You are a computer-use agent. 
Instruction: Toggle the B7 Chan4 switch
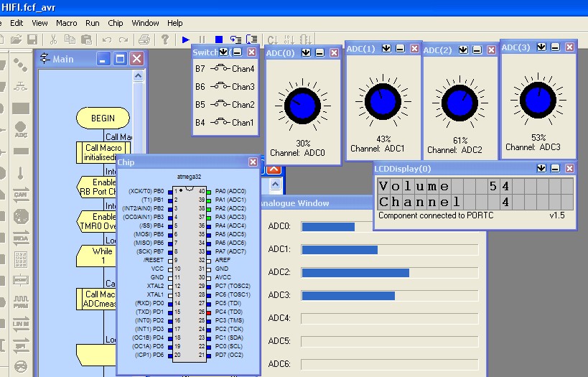(x=219, y=69)
